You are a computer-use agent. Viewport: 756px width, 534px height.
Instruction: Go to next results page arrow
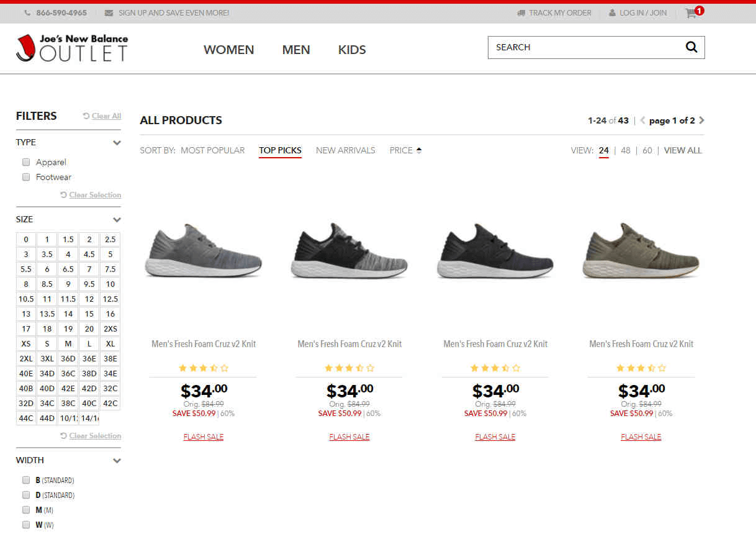tap(701, 120)
